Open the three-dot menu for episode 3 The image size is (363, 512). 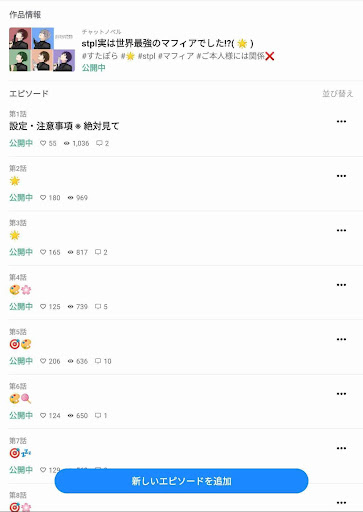[x=341, y=230]
